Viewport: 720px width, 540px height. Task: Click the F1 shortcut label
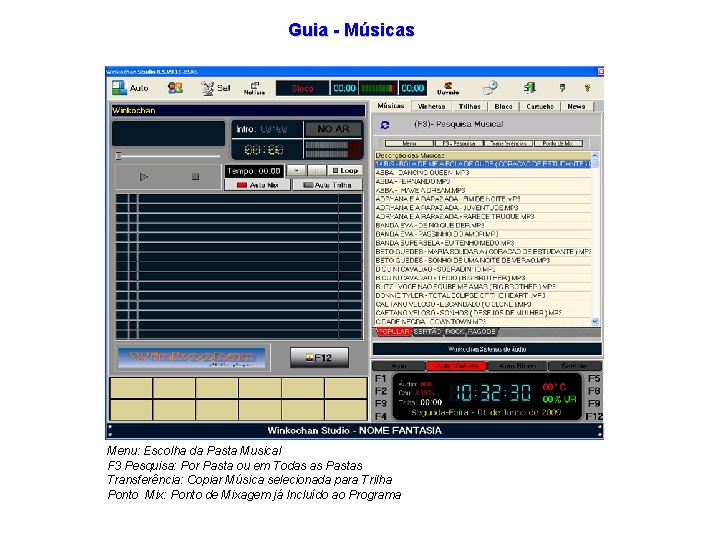point(381,379)
